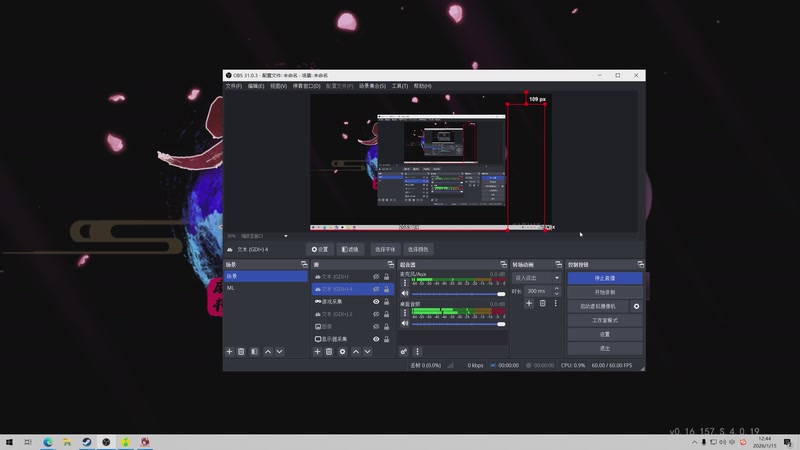Click the select font button
The width and height of the screenshot is (800, 450).
385,249
